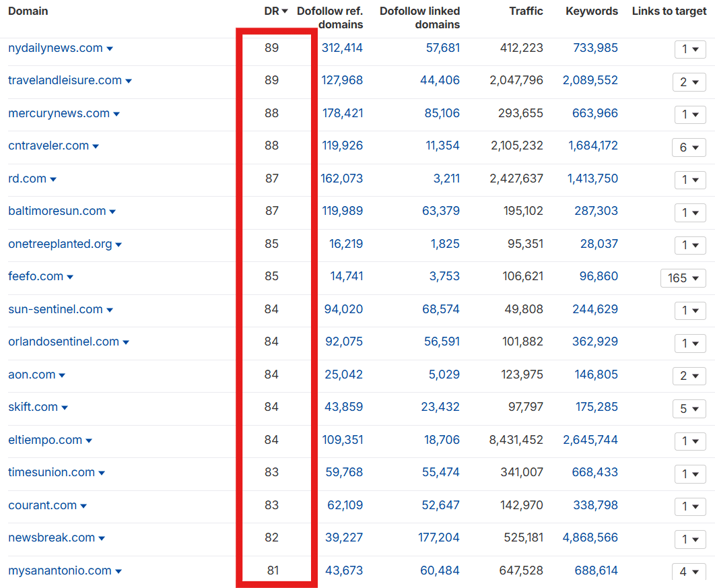Open Links to target dropdown for aon.com
The width and height of the screenshot is (715, 588).
click(689, 376)
